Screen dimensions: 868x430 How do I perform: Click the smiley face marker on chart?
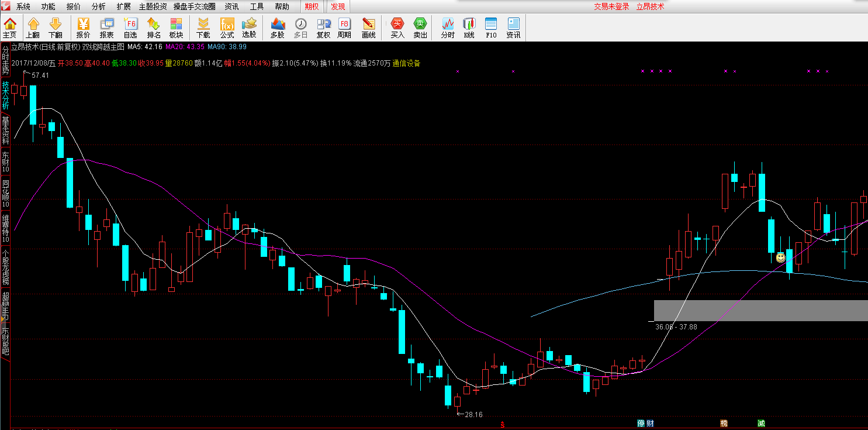[x=780, y=257]
